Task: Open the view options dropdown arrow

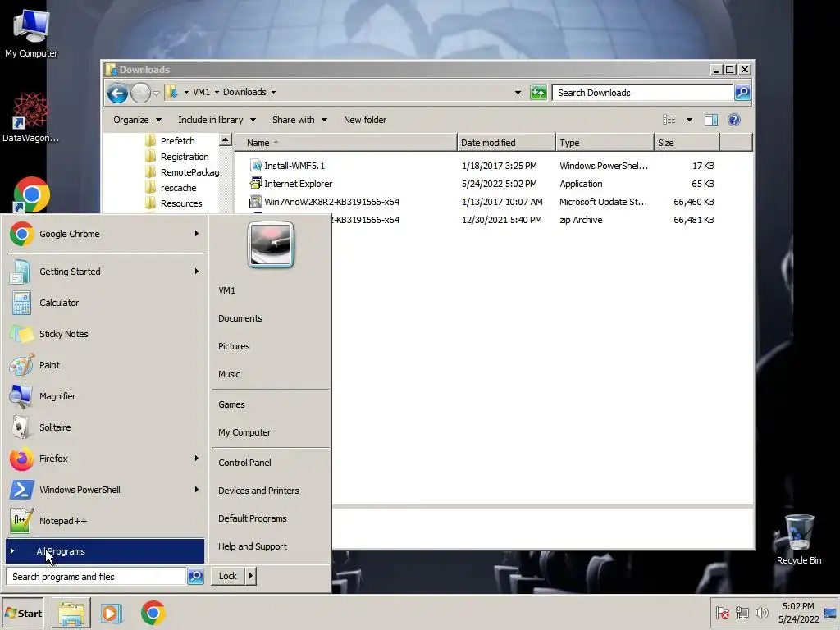Action: [689, 120]
